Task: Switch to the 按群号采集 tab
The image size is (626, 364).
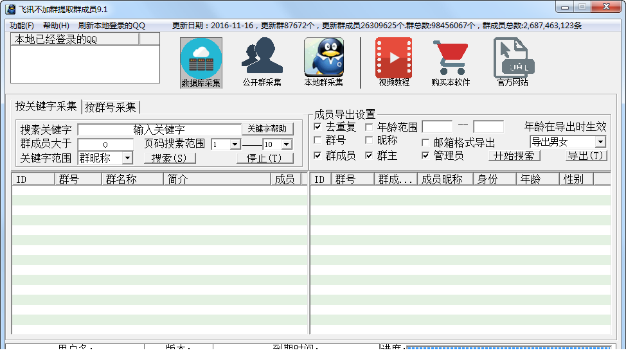Action: tap(111, 107)
